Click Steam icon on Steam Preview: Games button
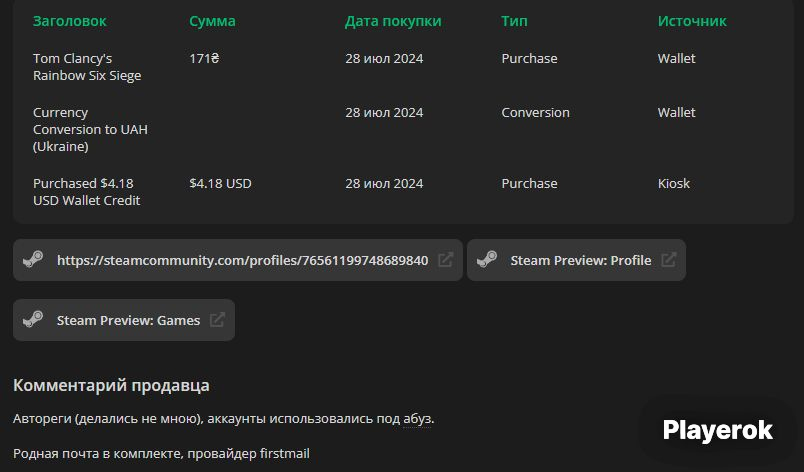Screen dimensions: 804x472 (x=33, y=319)
